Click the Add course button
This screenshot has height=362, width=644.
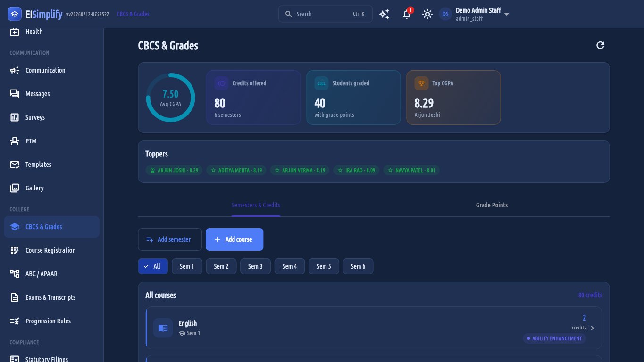(x=234, y=239)
